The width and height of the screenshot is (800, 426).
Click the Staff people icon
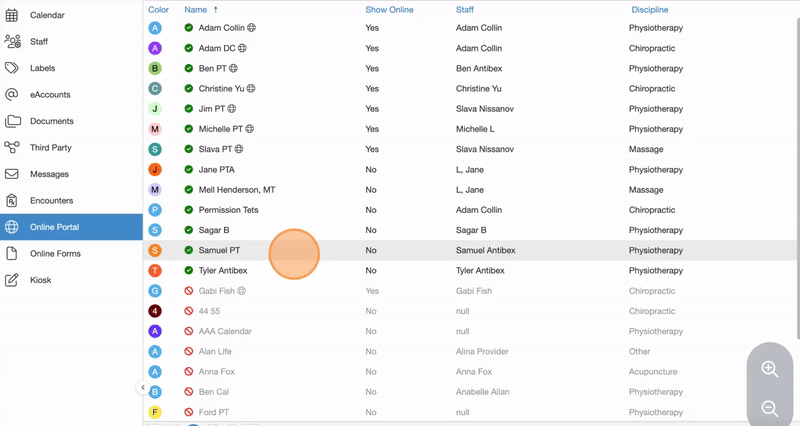click(x=12, y=42)
